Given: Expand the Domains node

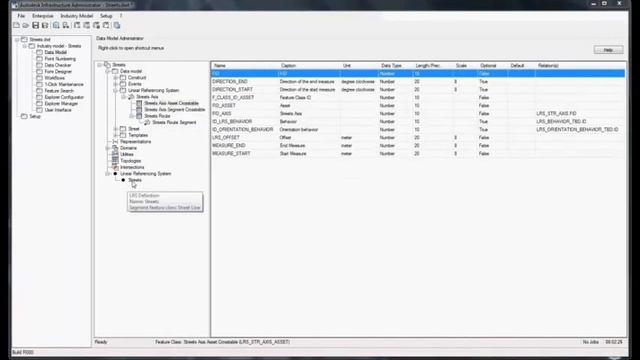Looking at the screenshot, I should tap(108, 148).
